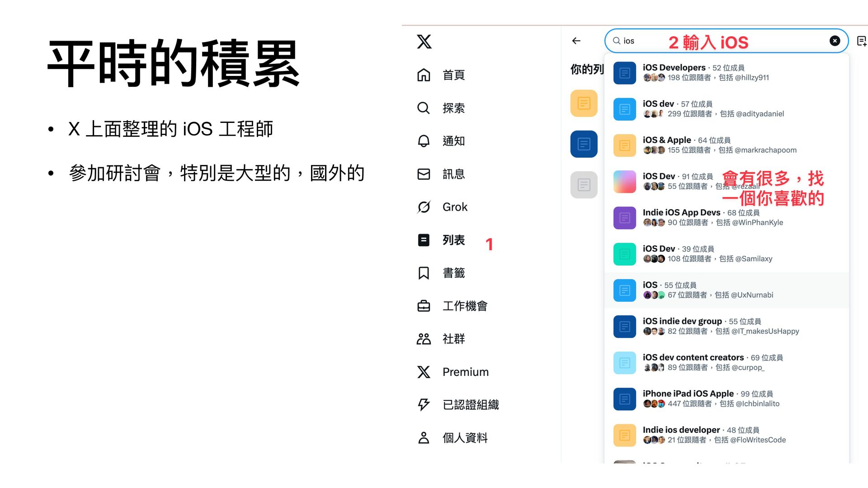868x488 pixels.
Task: Click the search magnifier in the box
Action: pyautogui.click(x=616, y=41)
